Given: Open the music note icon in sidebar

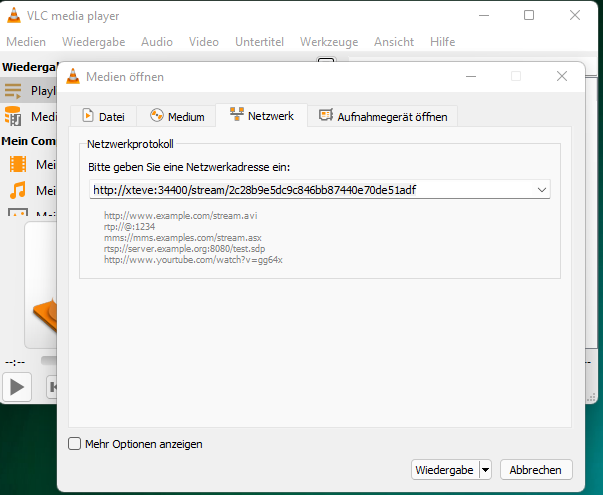Looking at the screenshot, I should click(18, 190).
